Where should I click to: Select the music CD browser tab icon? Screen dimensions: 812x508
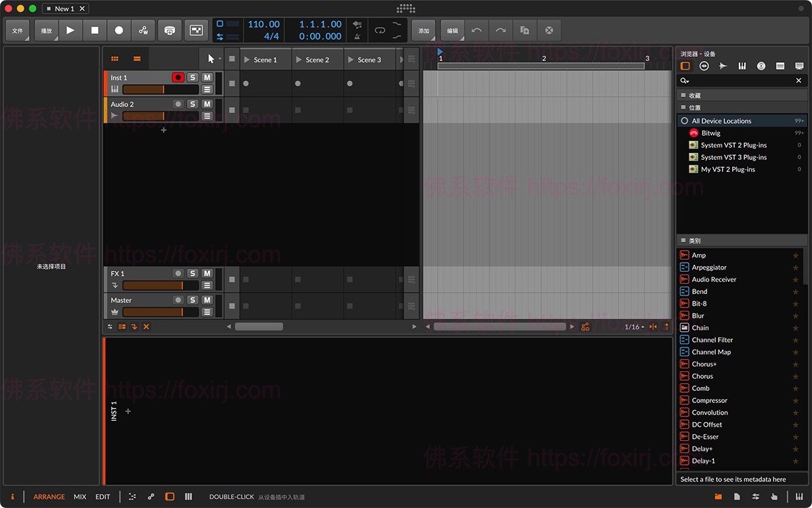point(761,66)
